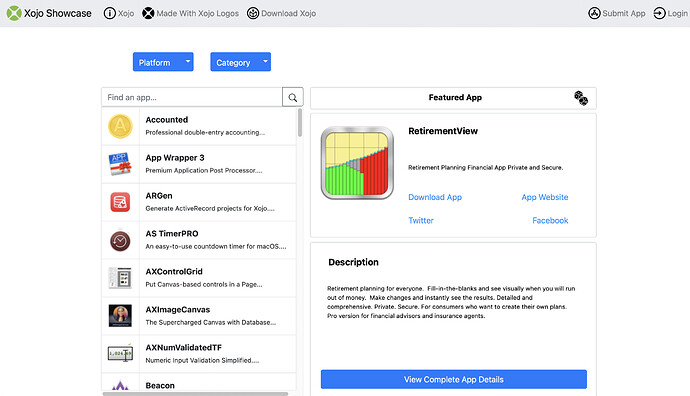This screenshot has height=396, width=690.
Task: Click 'Retirement Planning Financial App Private and Secure.' text
Action: click(485, 168)
